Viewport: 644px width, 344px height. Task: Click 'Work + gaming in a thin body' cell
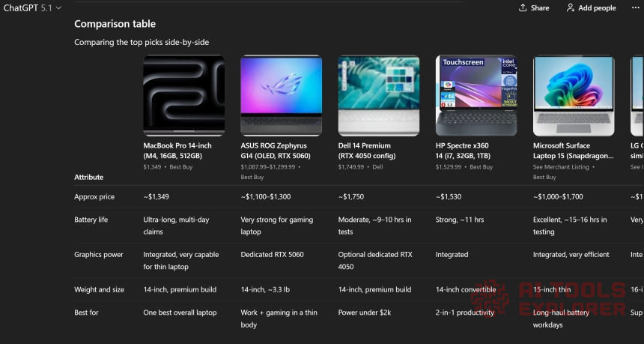(279, 319)
